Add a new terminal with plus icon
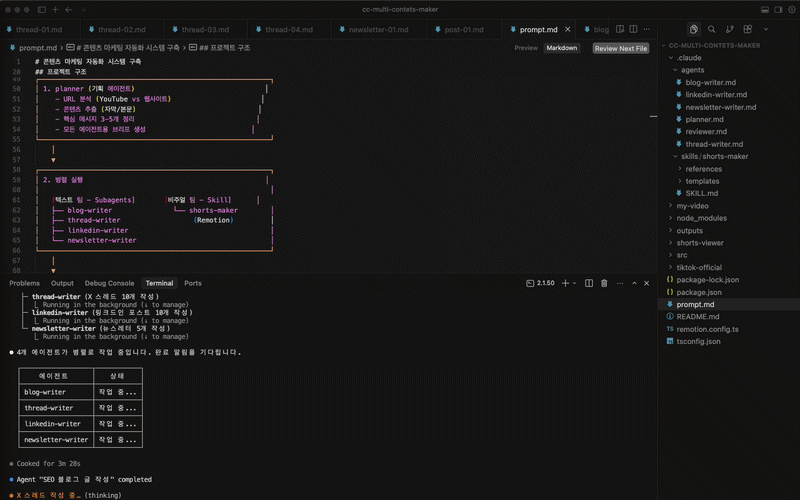The width and height of the screenshot is (800, 500). [x=565, y=283]
